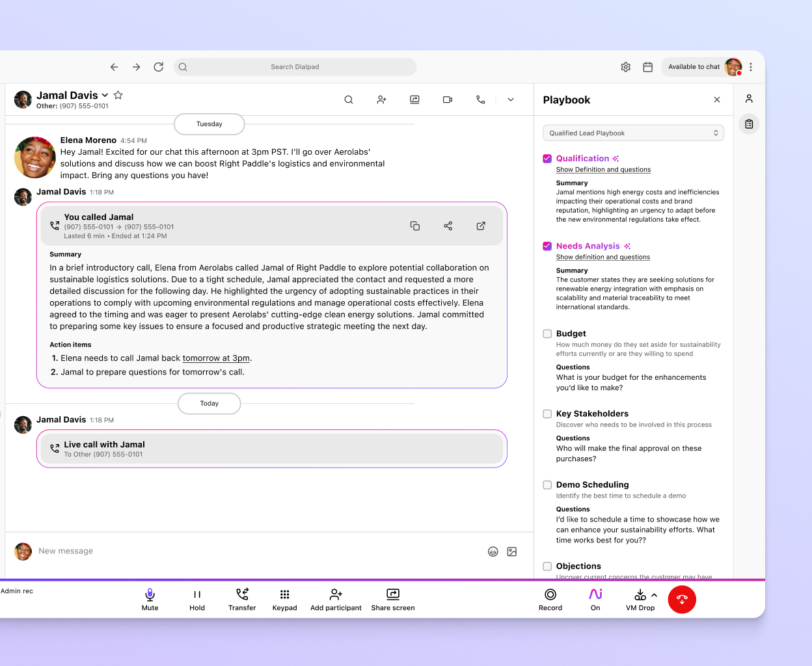Turn off the Ai assistant

pos(595,599)
